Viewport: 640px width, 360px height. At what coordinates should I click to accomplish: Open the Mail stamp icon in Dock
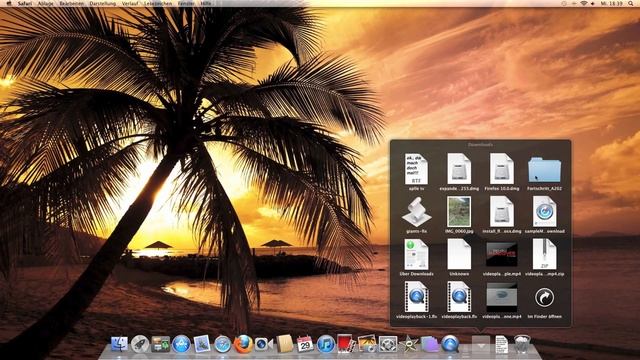click(x=202, y=344)
